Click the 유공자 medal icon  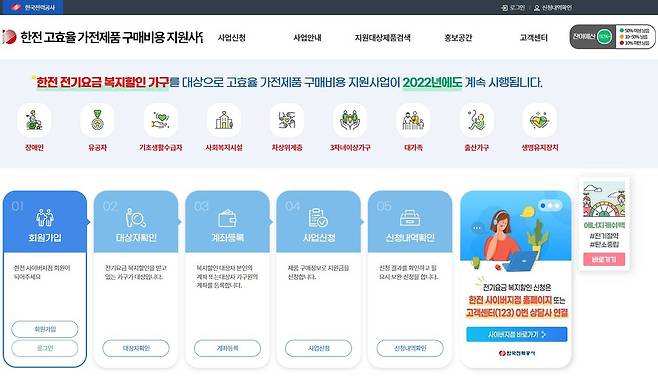click(97, 120)
